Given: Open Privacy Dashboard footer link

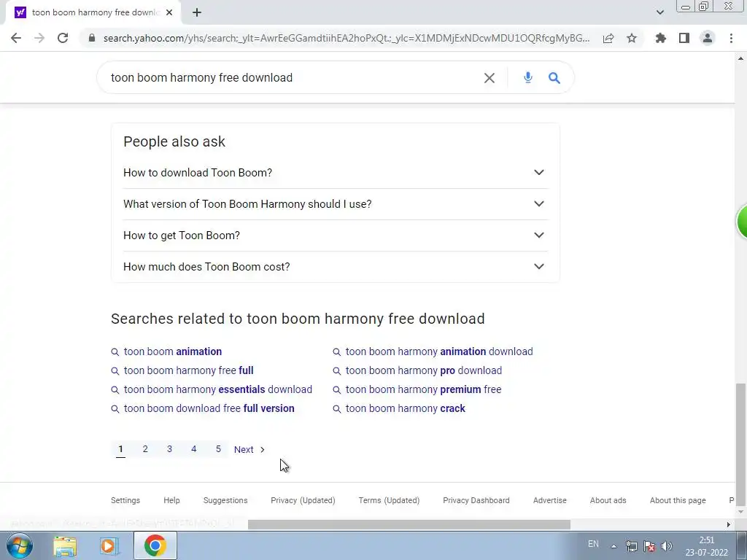Looking at the screenshot, I should [x=476, y=500].
